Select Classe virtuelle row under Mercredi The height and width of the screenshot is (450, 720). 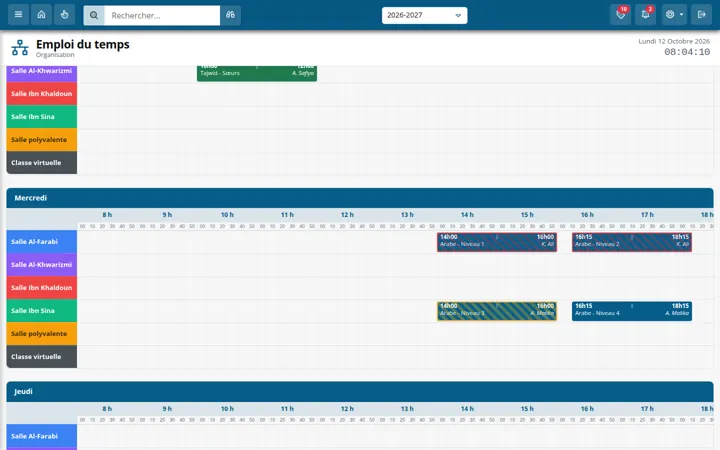[42, 356]
